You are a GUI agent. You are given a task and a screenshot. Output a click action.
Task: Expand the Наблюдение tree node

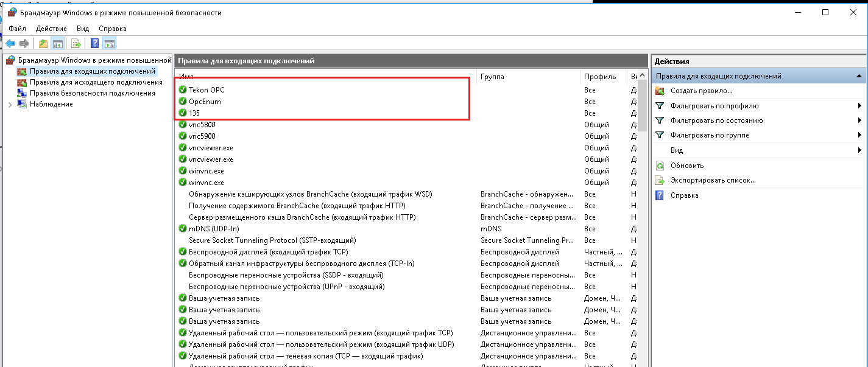pyautogui.click(x=10, y=105)
